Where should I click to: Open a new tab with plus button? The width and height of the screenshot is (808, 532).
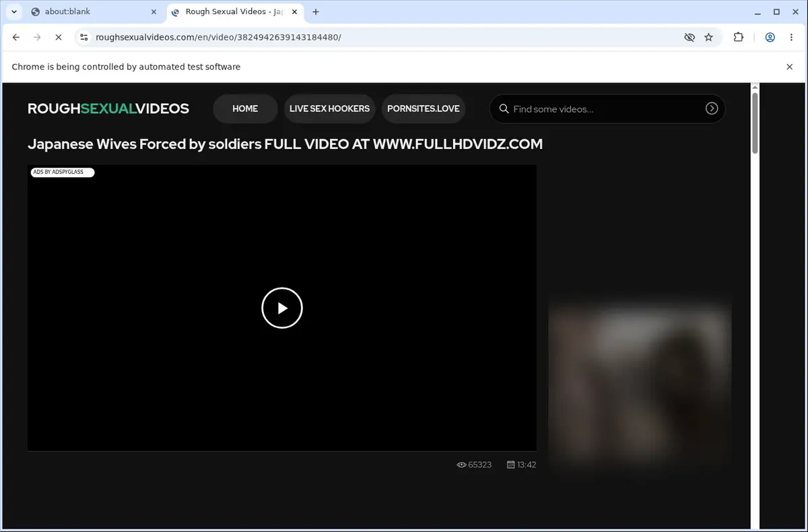[x=316, y=11]
